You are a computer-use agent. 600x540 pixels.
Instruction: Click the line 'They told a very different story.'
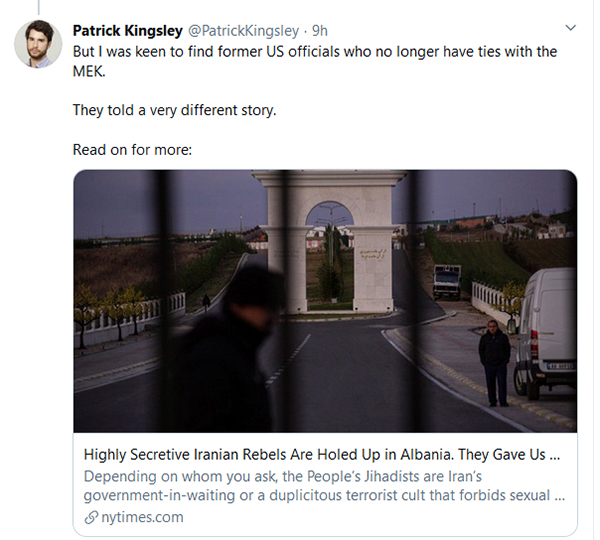[x=174, y=110]
